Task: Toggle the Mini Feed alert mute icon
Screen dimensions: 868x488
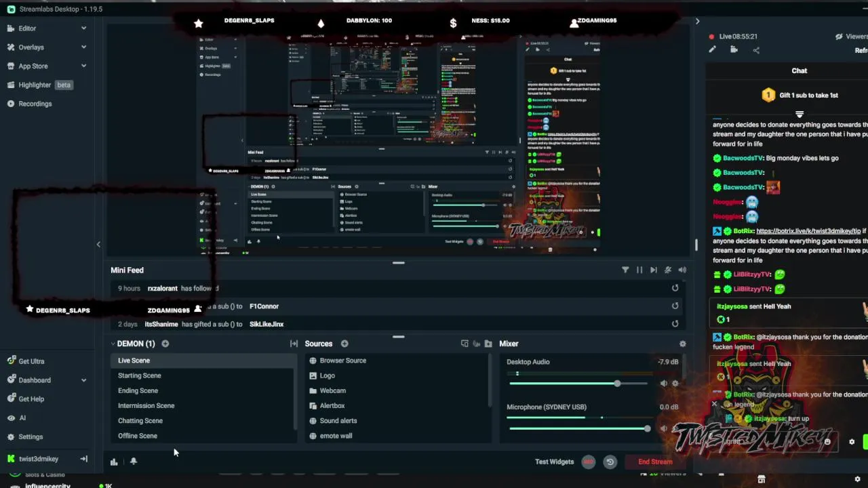Action: pos(668,270)
